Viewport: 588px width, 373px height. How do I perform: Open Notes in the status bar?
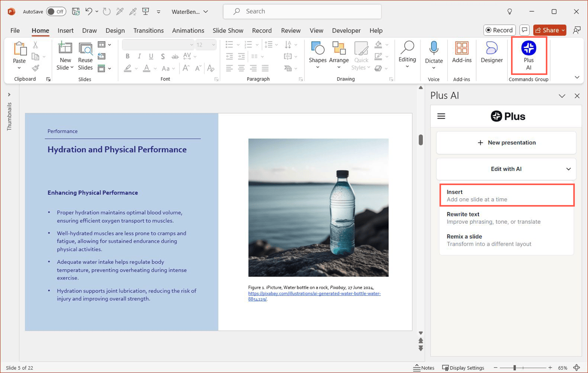click(x=424, y=368)
